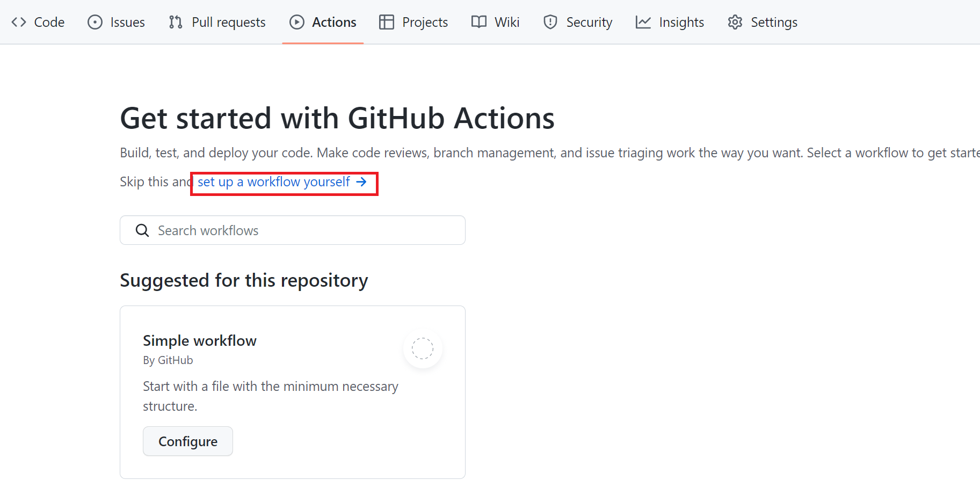Go to the Projects tab

[413, 22]
